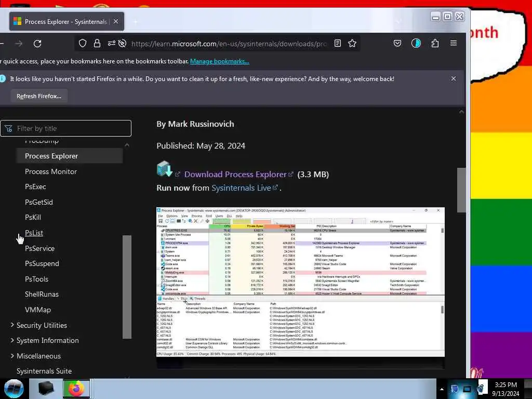This screenshot has height=399, width=532.
Task: Open the site permissions icon in address bar
Action: (111, 44)
